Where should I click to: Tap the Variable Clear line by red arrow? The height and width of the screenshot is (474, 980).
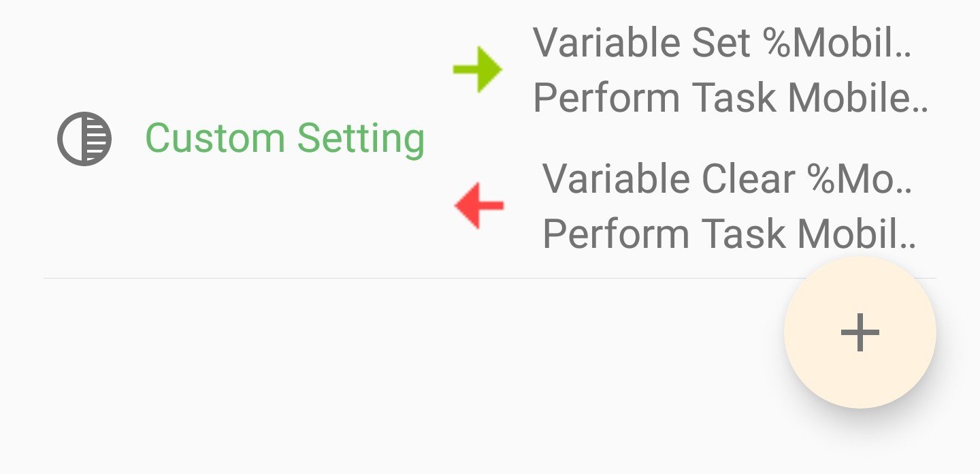pos(727,179)
